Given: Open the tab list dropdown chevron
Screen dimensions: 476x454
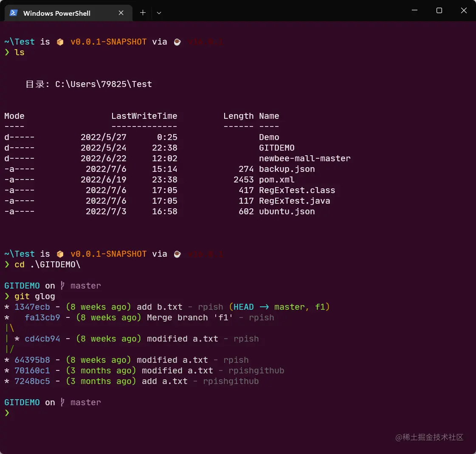Looking at the screenshot, I should coord(159,13).
